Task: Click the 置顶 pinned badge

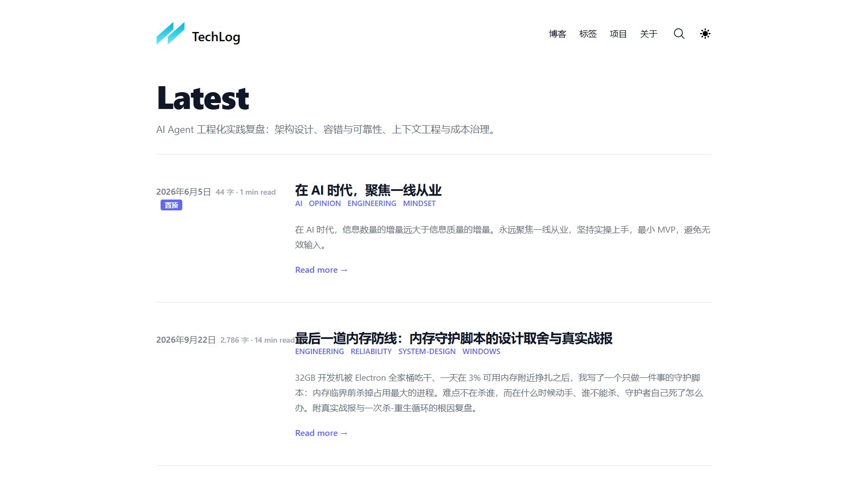Action: 171,205
